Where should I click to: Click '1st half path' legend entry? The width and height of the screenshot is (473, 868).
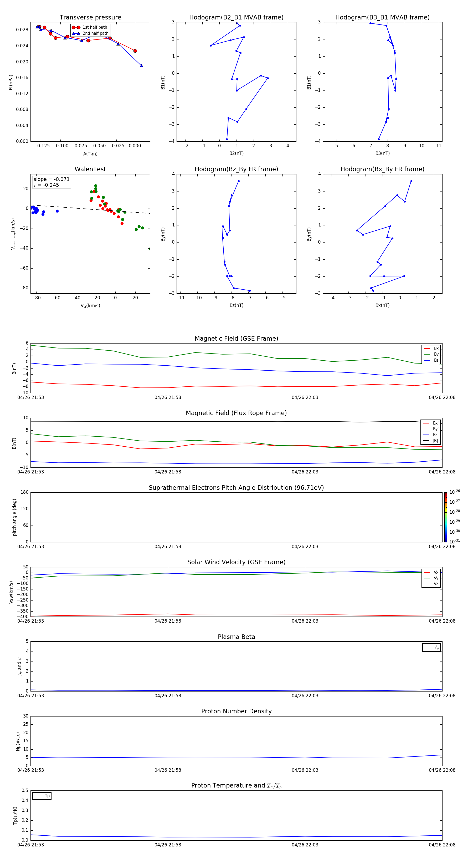coord(90,27)
